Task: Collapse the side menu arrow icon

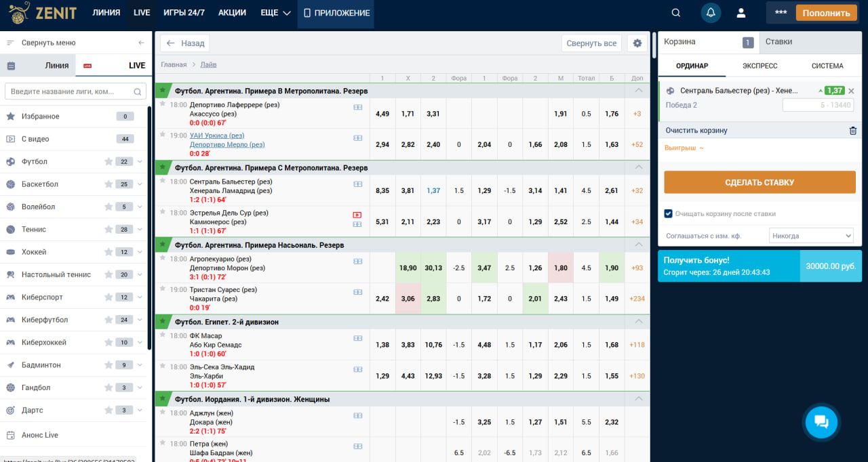Action: click(141, 43)
